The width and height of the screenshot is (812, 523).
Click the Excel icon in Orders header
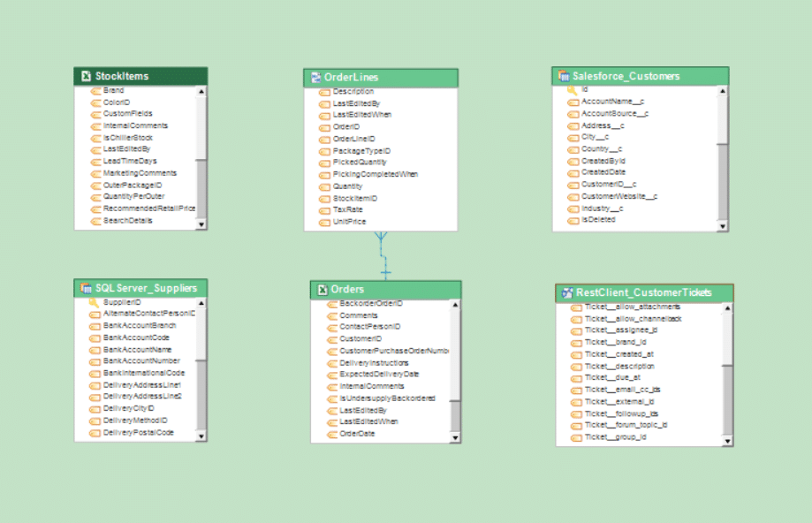pos(322,290)
